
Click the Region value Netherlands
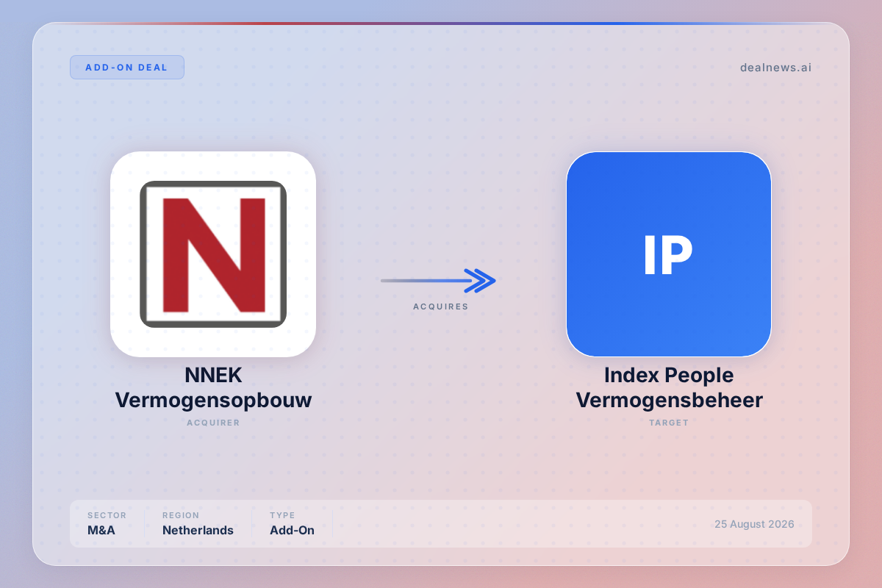198,530
